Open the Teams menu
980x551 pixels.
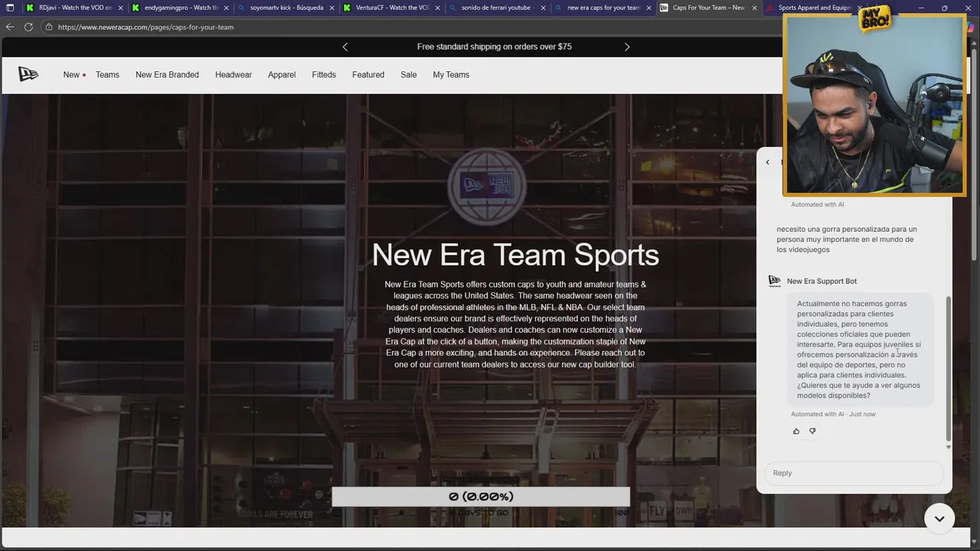107,75
